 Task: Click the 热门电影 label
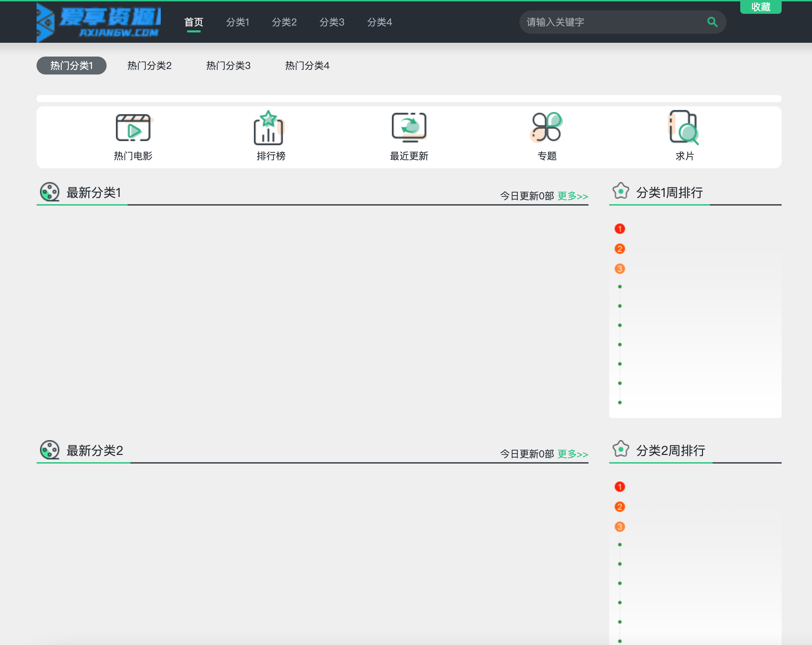[133, 156]
